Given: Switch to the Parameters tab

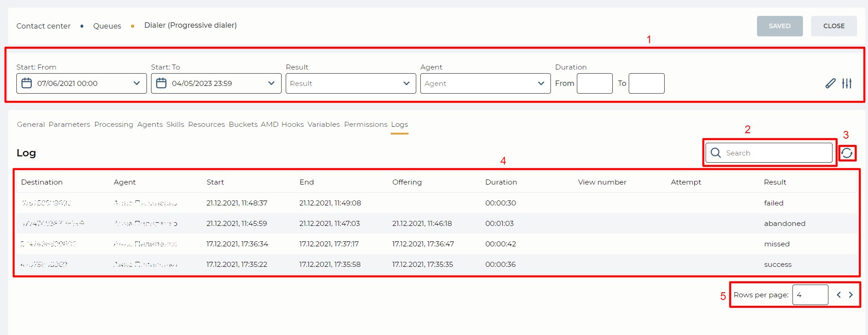Looking at the screenshot, I should 70,124.
